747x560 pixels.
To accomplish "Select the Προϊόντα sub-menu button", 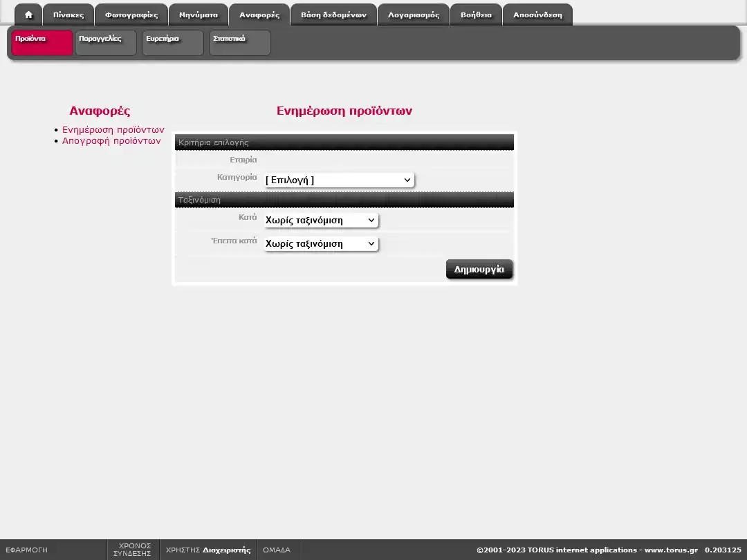I will point(42,43).
